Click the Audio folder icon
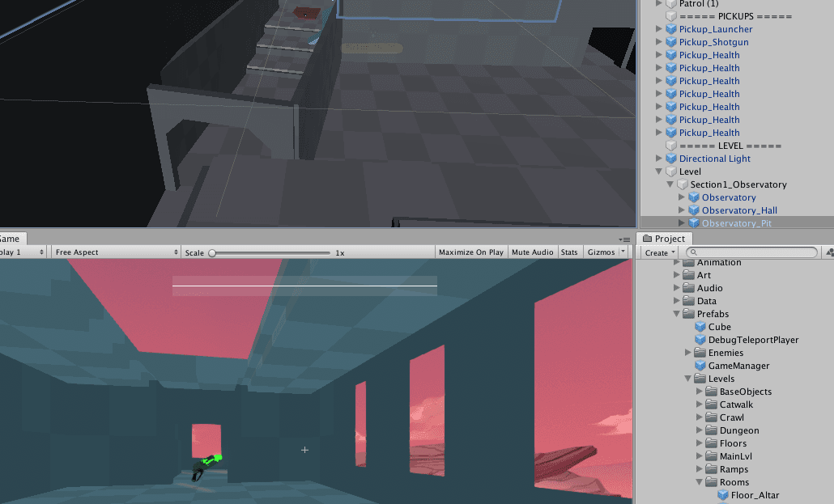This screenshot has width=834, height=504. click(689, 288)
